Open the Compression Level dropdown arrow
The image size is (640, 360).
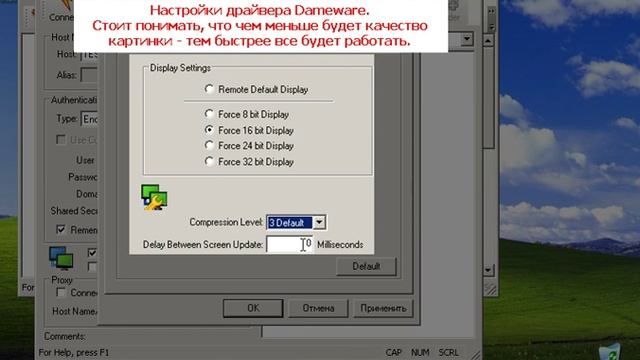[319, 222]
